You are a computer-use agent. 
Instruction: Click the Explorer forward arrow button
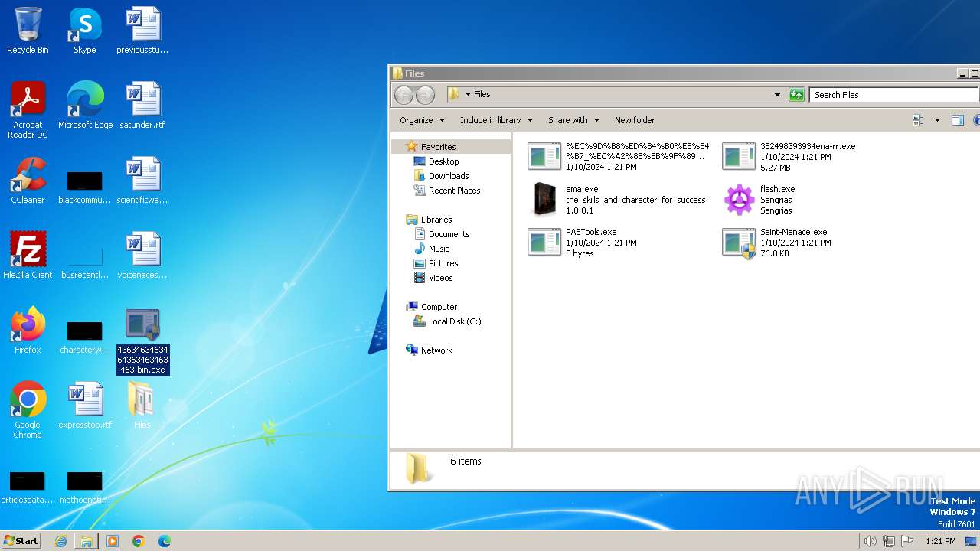(425, 95)
